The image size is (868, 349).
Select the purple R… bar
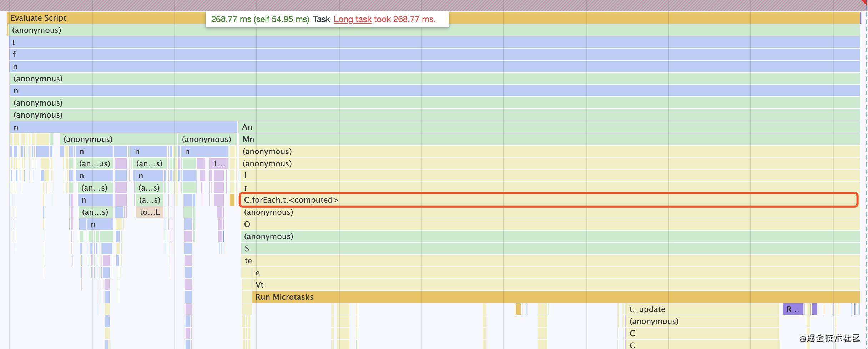[793, 309]
